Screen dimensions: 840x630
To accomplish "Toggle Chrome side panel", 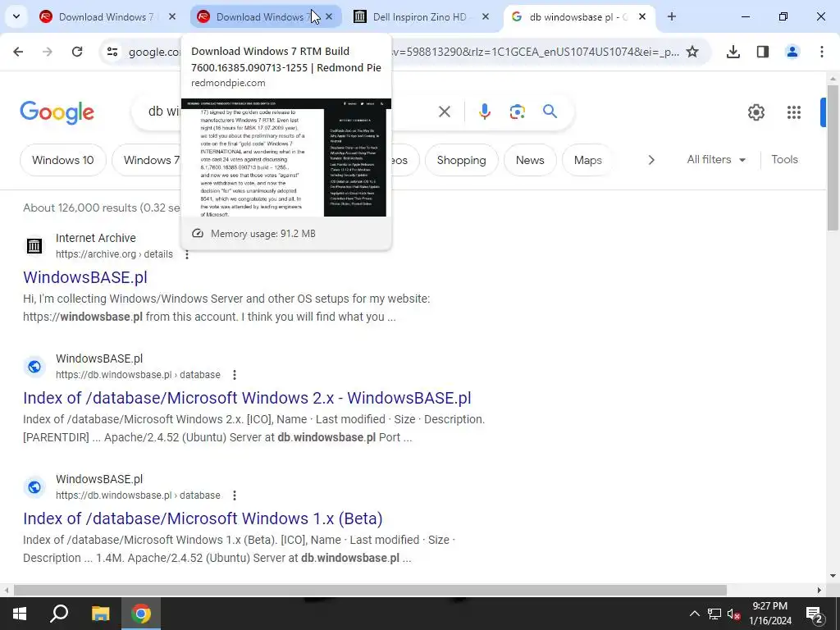I will tap(763, 52).
